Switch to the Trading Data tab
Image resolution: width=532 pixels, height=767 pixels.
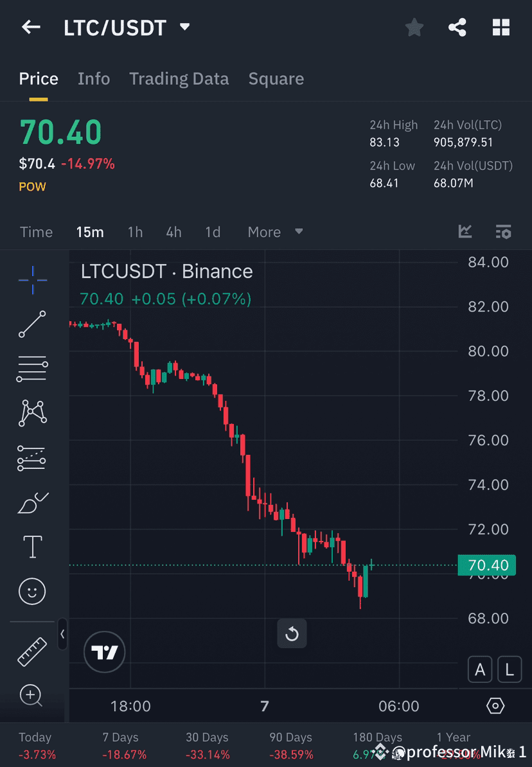coord(179,78)
